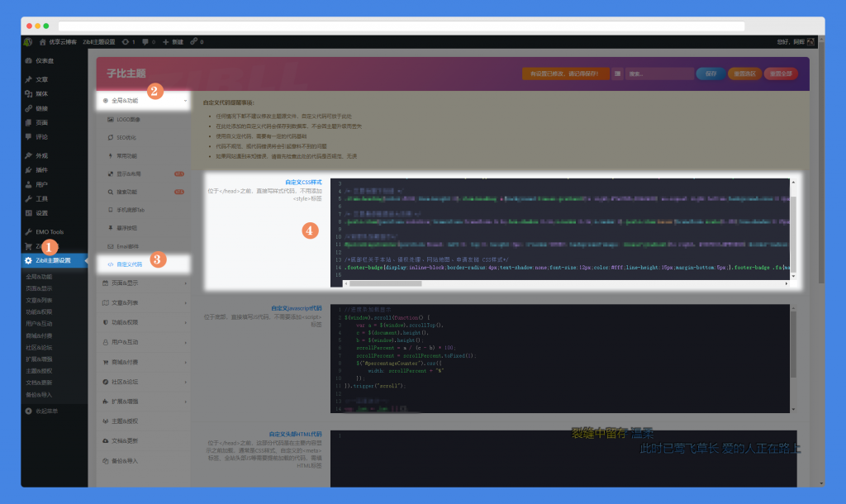
Task: Click the 评论 comments icon in sidebar
Action: point(29,136)
